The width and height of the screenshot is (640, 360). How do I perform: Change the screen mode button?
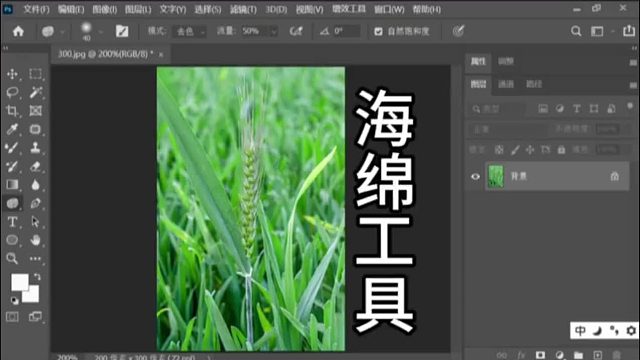36,317
